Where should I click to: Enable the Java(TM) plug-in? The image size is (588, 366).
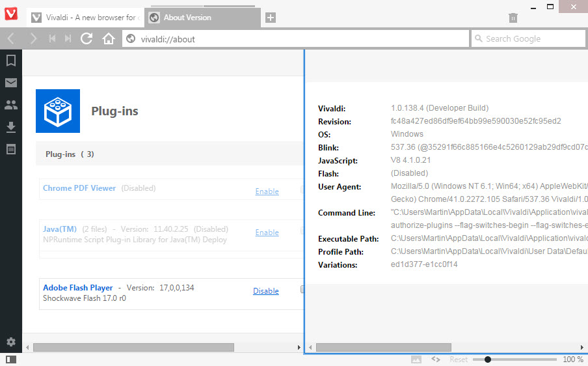(267, 232)
